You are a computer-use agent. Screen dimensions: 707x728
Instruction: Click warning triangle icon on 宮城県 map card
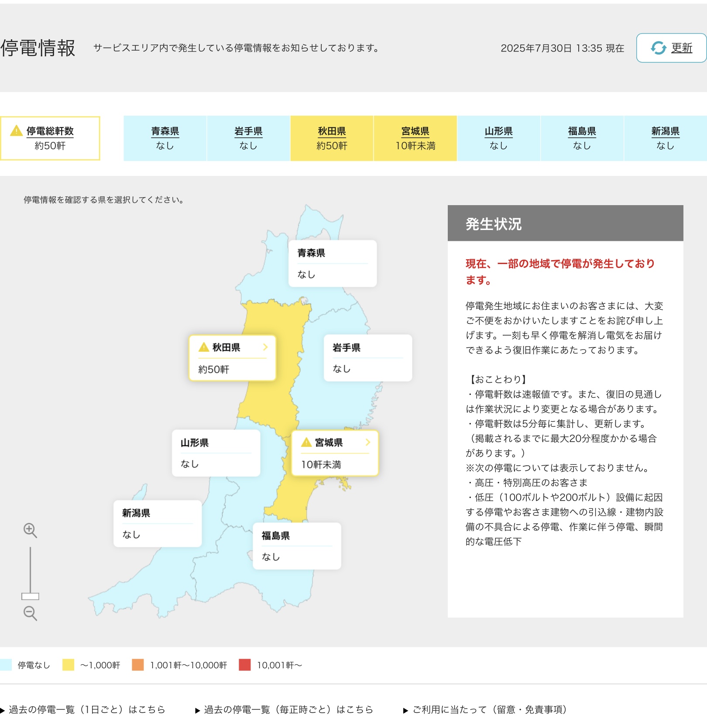pyautogui.click(x=306, y=443)
